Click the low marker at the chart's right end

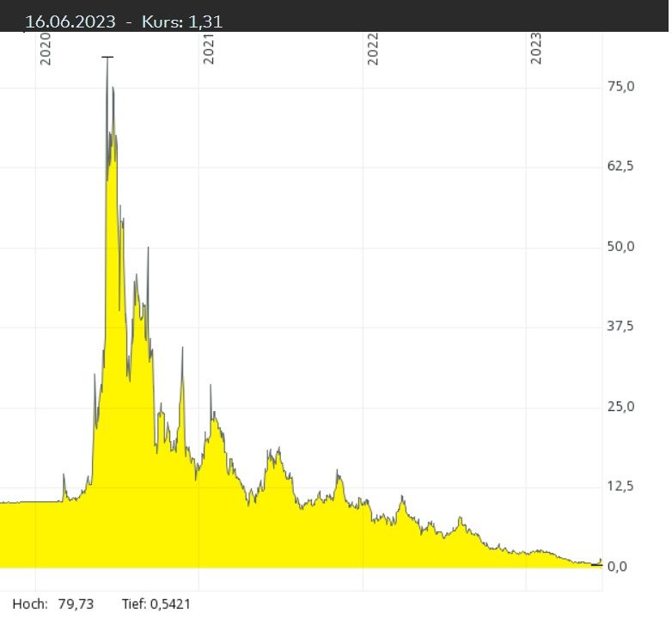click(x=596, y=565)
